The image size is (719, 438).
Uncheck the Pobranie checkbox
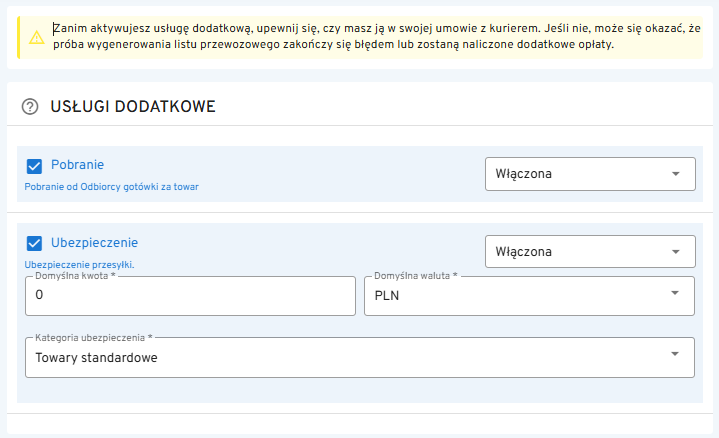(34, 166)
